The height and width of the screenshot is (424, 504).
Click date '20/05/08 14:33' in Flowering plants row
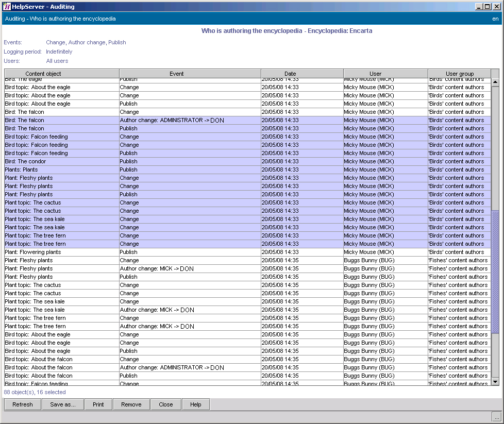[280, 252]
